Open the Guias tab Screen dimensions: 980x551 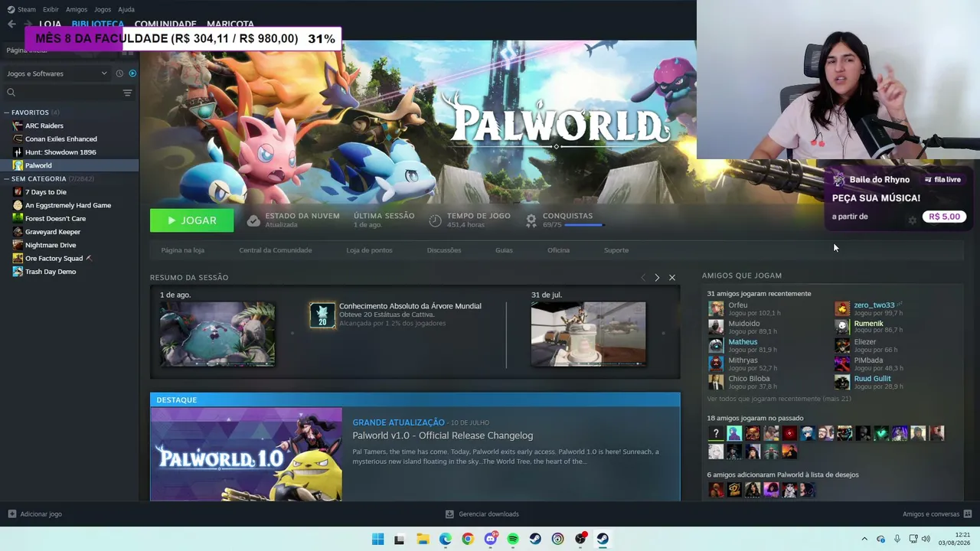pos(504,250)
